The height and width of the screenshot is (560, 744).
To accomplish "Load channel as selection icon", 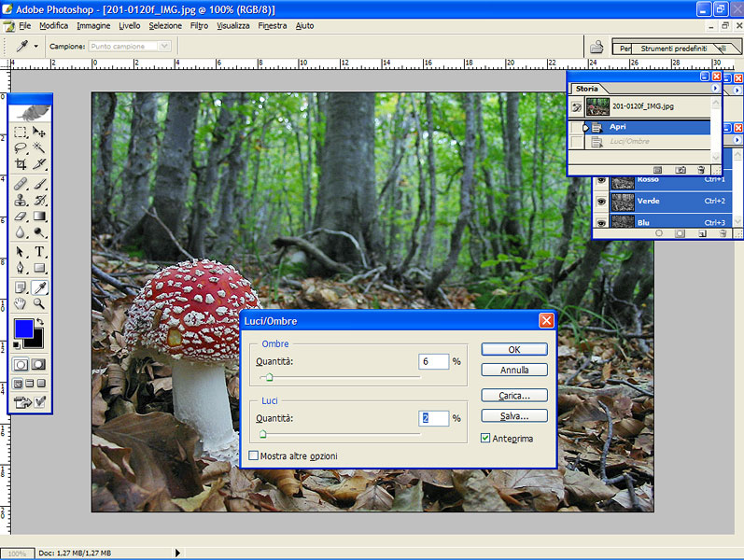I will click(x=659, y=233).
